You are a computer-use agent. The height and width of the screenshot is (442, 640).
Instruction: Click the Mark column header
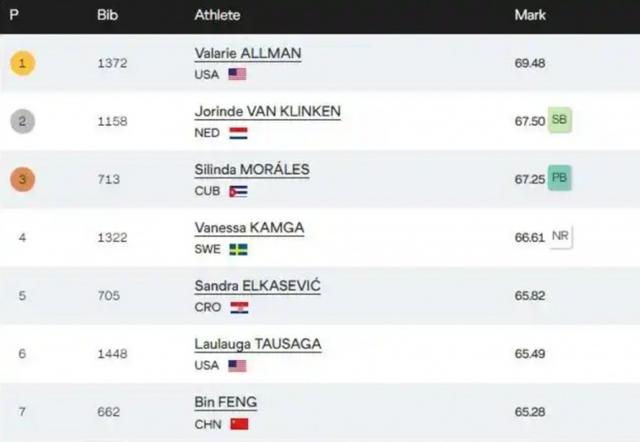tap(530, 15)
